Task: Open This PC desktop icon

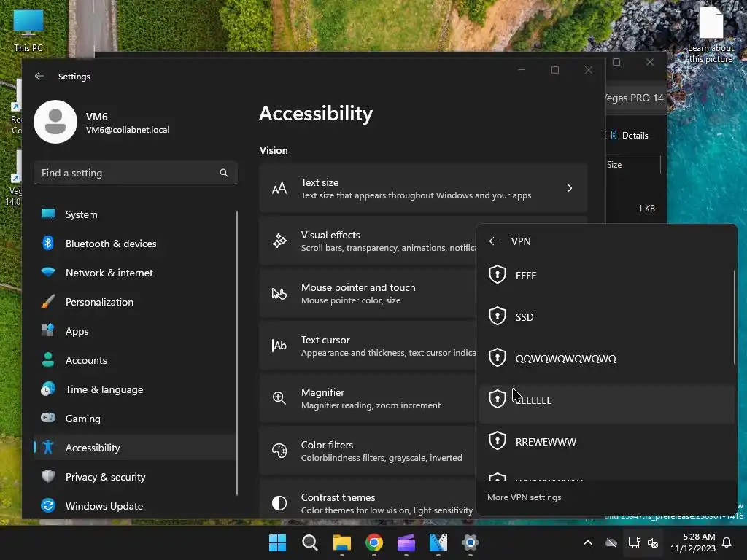Action: [28, 30]
